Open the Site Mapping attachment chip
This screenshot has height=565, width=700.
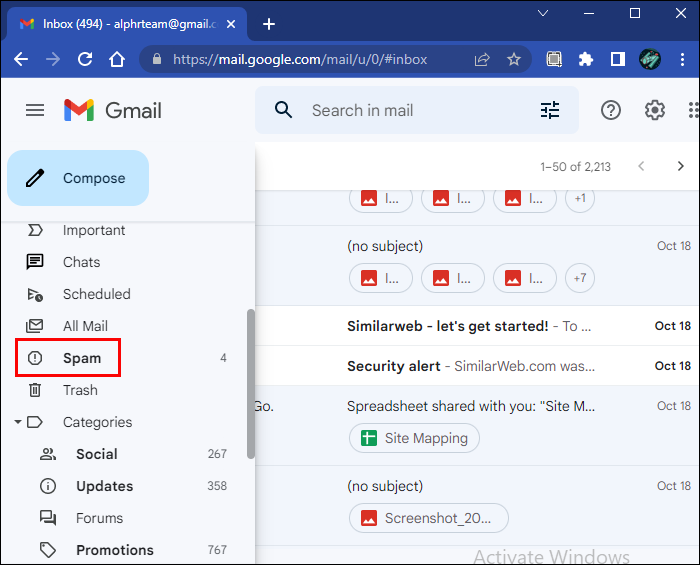414,438
